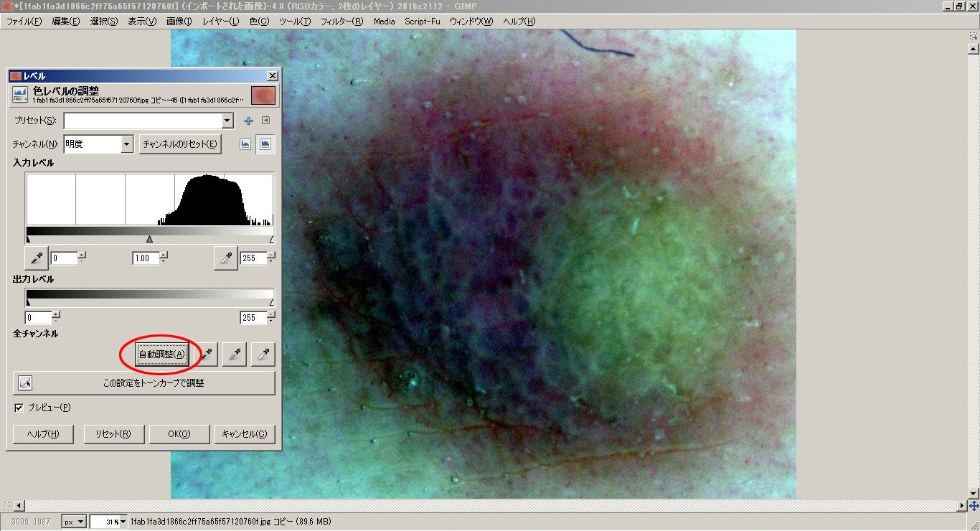
Task: Open the 選択(S) menu
Action: [x=104, y=22]
